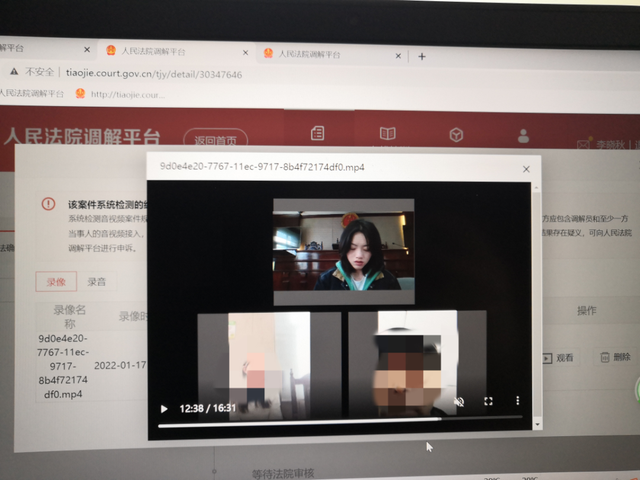This screenshot has width=640, height=480.
Task: Enter fullscreen video mode
Action: tap(488, 401)
